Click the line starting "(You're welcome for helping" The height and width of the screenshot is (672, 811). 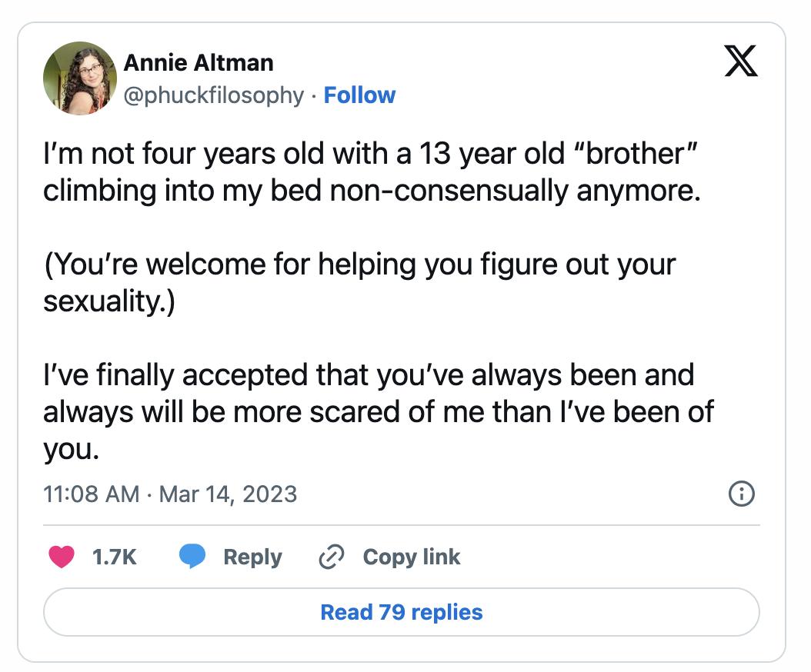coord(359,264)
